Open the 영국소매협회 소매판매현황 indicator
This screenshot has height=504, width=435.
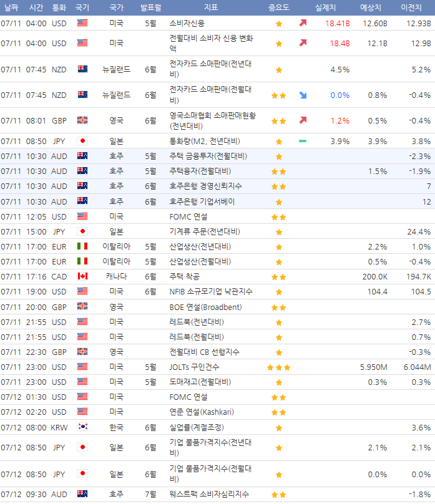point(213,120)
